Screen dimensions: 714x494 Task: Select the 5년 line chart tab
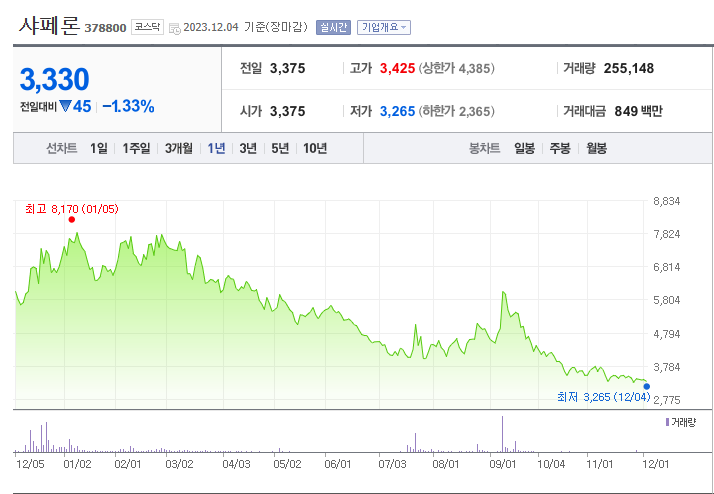pyautogui.click(x=280, y=148)
